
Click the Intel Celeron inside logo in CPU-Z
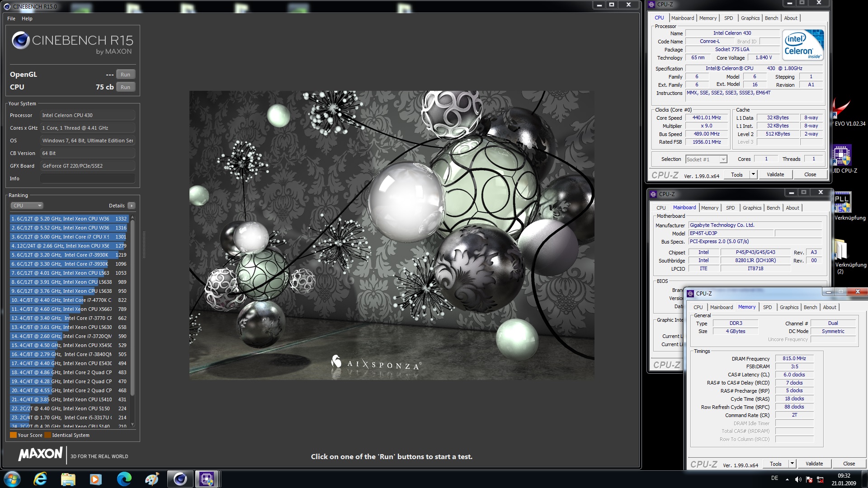pos(803,45)
